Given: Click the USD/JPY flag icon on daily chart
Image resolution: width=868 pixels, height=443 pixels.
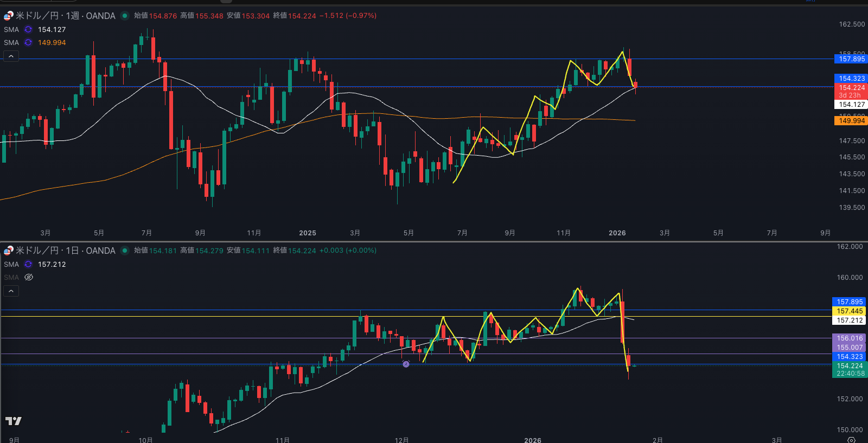Looking at the screenshot, I should (8, 251).
